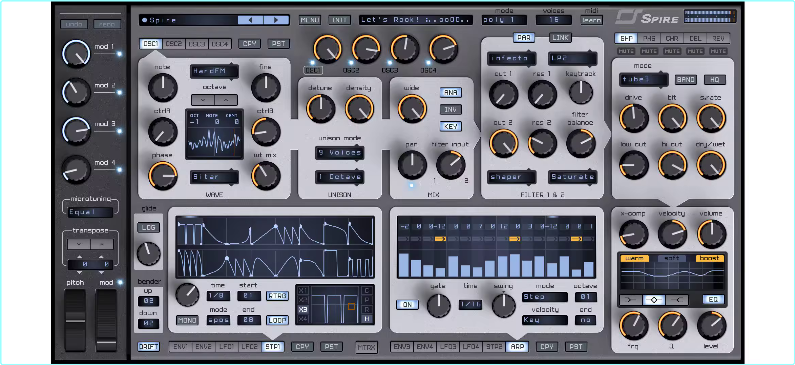Toggle the filter LINK button

pos(560,38)
